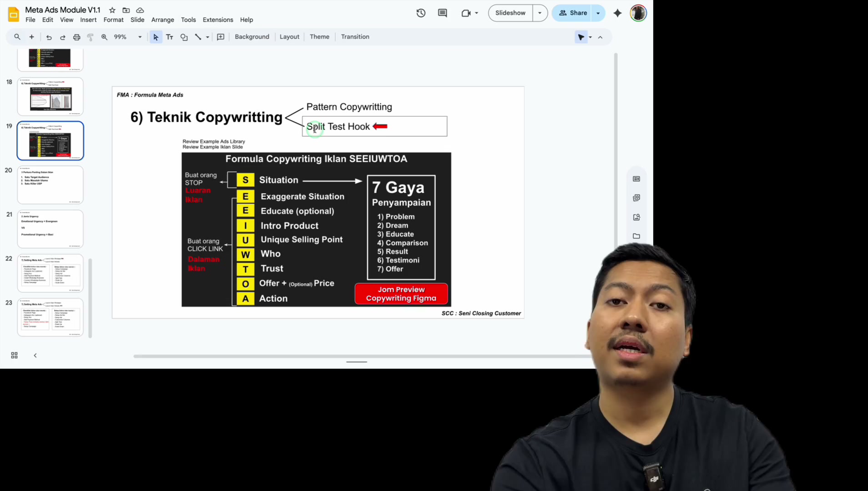Open the Format menu

pos(113,20)
